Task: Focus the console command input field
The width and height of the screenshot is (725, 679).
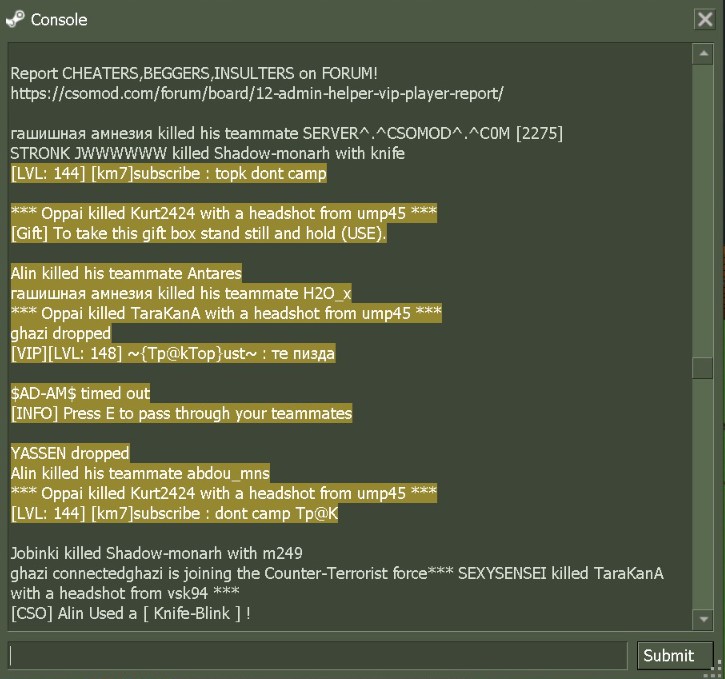Action: pos(318,655)
